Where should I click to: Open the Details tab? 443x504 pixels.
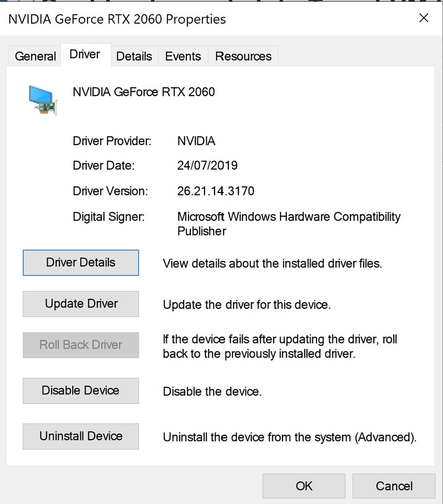click(134, 56)
